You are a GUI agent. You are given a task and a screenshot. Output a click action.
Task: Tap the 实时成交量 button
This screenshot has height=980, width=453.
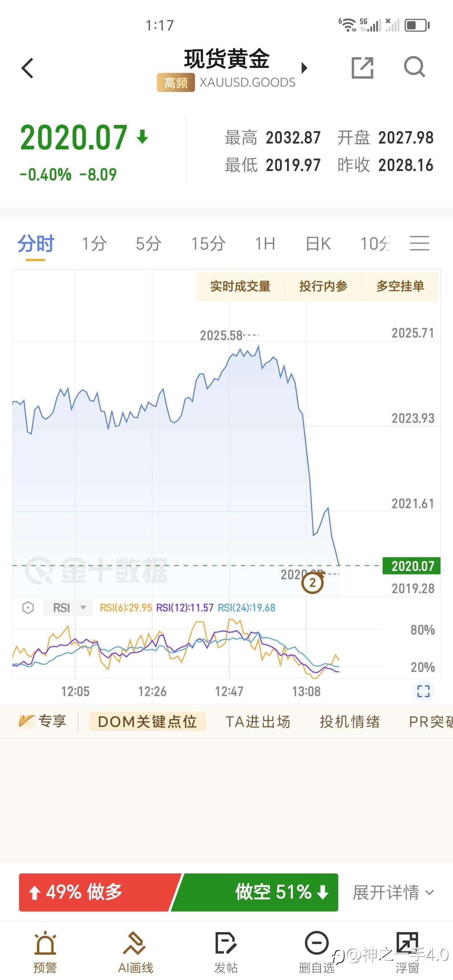click(x=240, y=286)
